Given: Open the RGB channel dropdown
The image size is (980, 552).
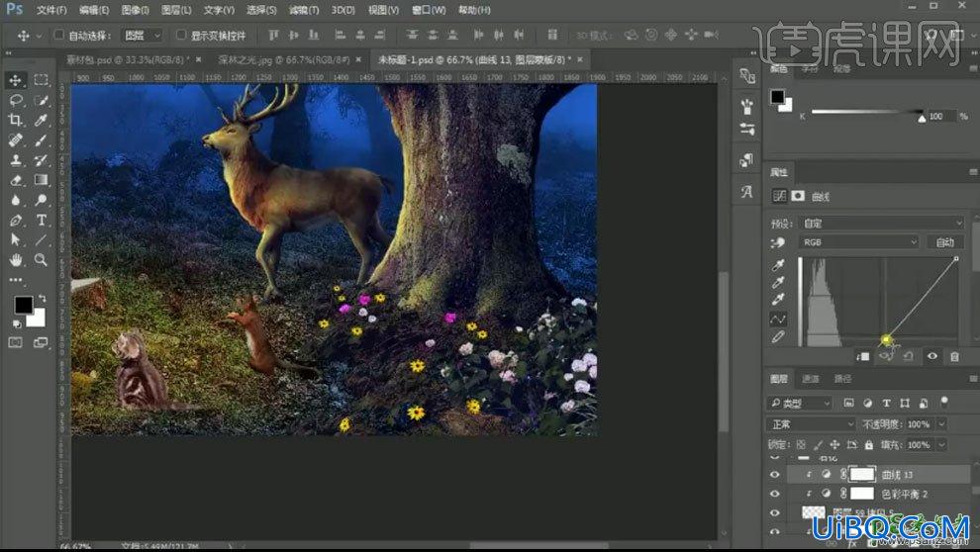Looking at the screenshot, I should coord(859,242).
